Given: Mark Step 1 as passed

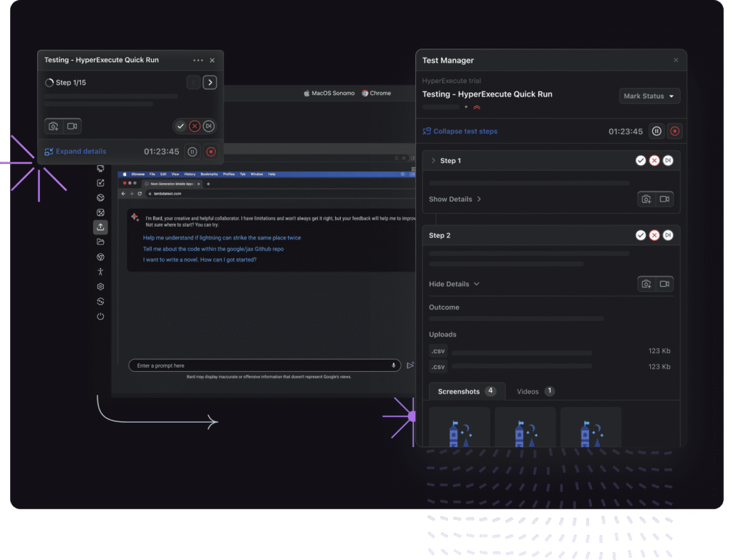Looking at the screenshot, I should [641, 161].
